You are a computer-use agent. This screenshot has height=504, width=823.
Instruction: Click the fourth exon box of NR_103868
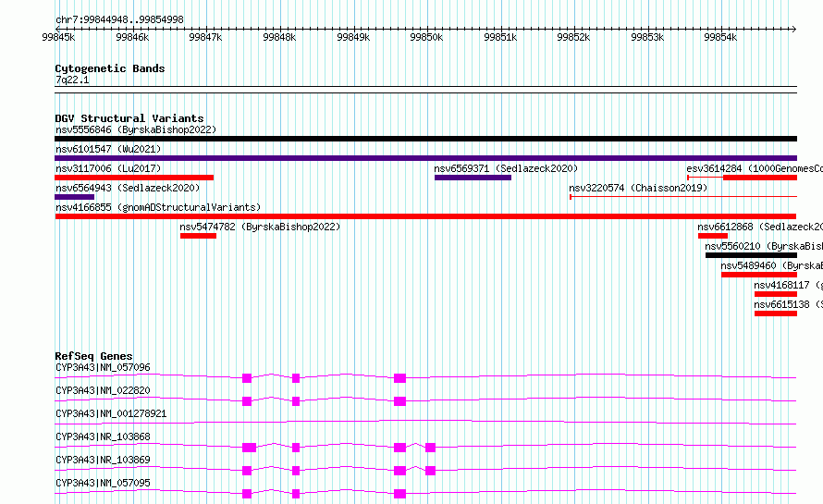point(430,448)
